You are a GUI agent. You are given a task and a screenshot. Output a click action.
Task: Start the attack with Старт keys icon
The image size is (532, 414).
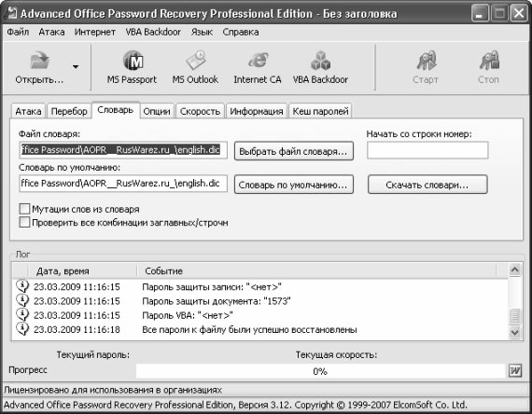(x=427, y=61)
